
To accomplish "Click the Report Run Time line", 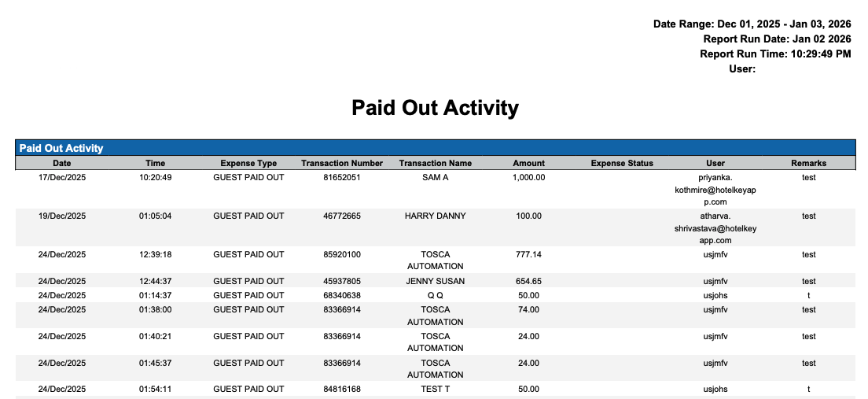I will (x=775, y=54).
